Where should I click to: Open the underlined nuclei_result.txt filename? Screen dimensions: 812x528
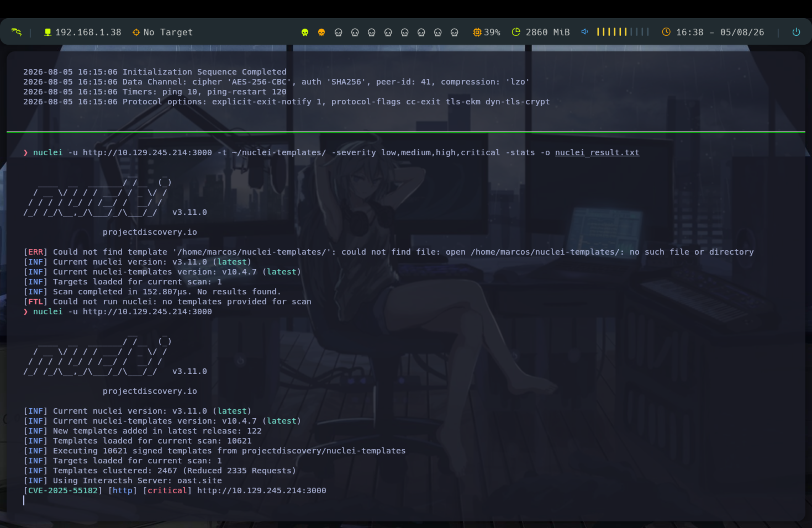tap(597, 152)
